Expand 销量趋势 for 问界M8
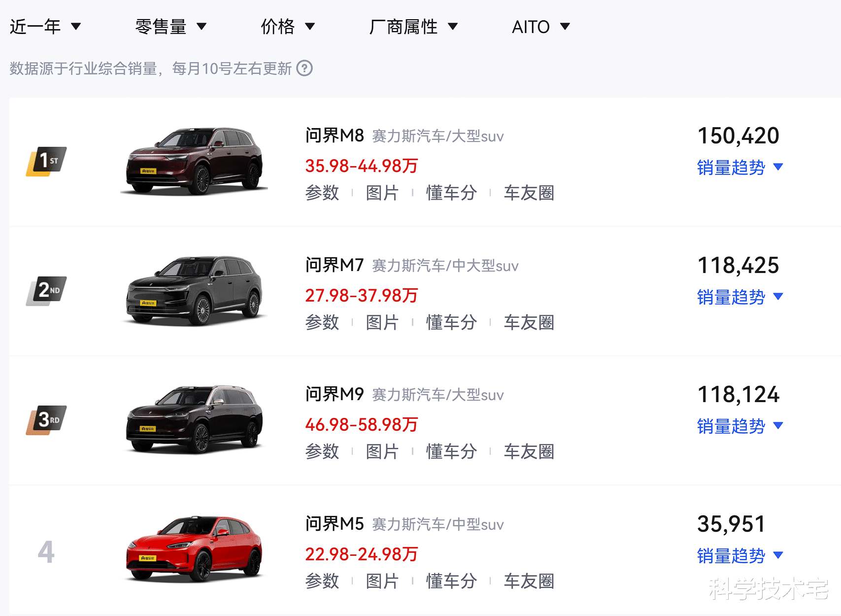Image resolution: width=841 pixels, height=616 pixels. point(740,168)
